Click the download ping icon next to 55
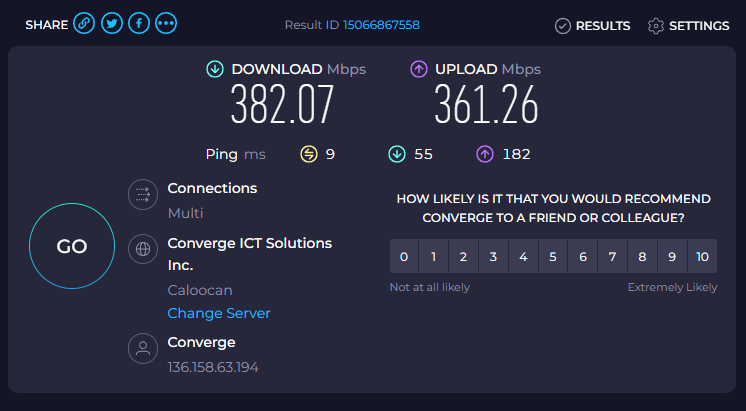Viewport: 746px width, 411px height. [397, 154]
